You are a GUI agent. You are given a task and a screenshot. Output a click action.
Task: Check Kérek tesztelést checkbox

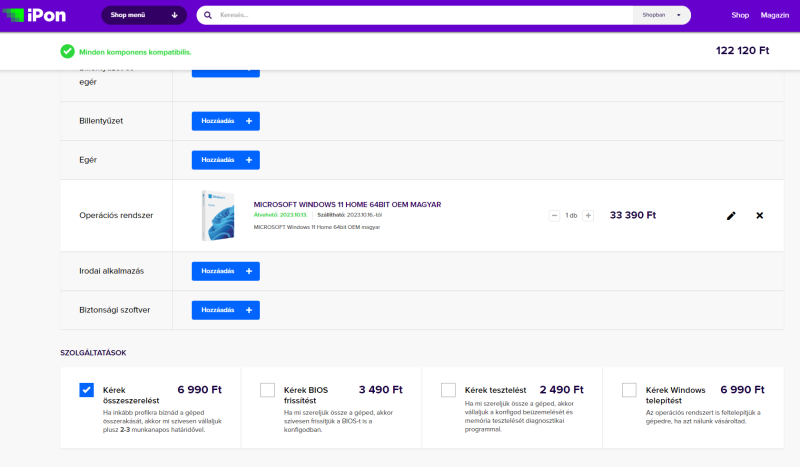pyautogui.click(x=448, y=390)
